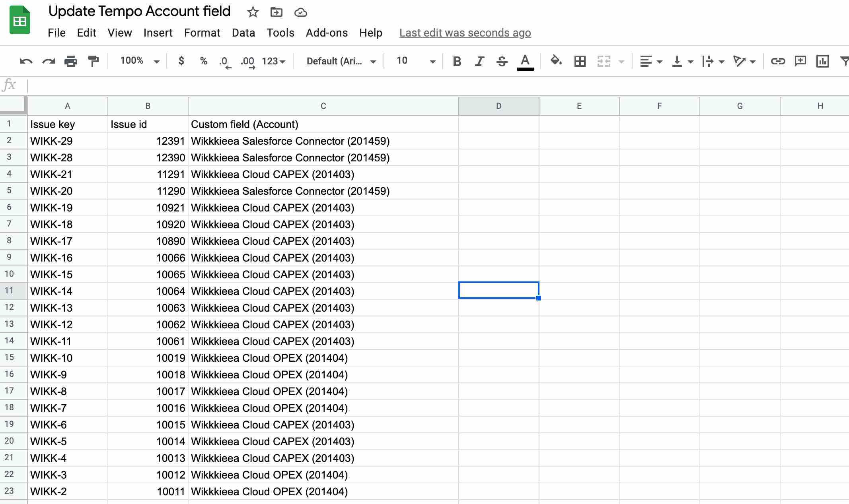Toggle italic text style
The height and width of the screenshot is (504, 849).
(x=479, y=61)
